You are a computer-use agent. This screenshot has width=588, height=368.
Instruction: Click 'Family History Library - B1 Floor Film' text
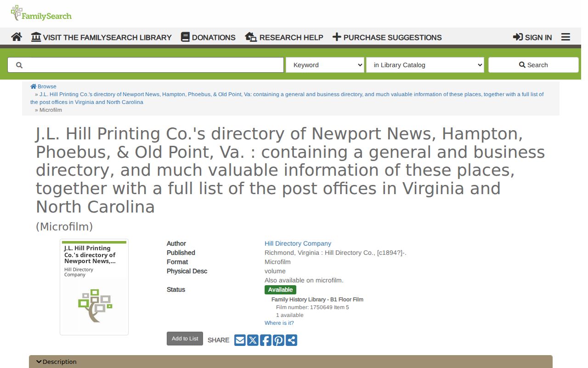pos(317,299)
